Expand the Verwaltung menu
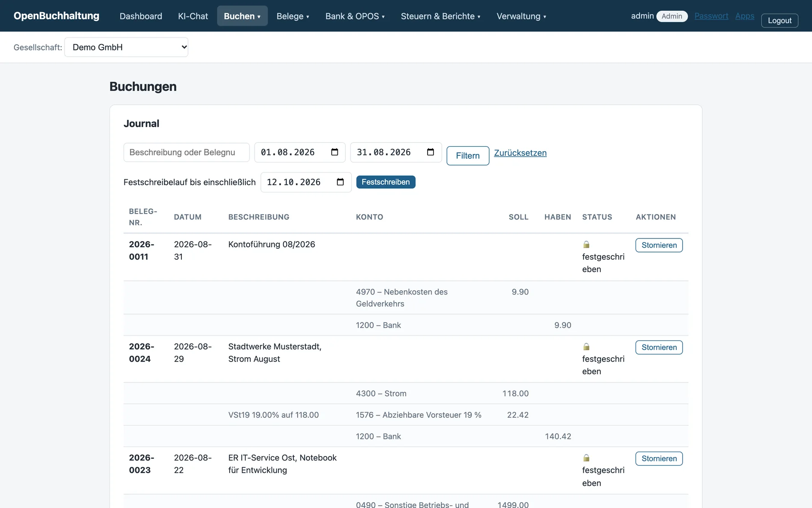Viewport: 812px width, 508px height. 521,16
